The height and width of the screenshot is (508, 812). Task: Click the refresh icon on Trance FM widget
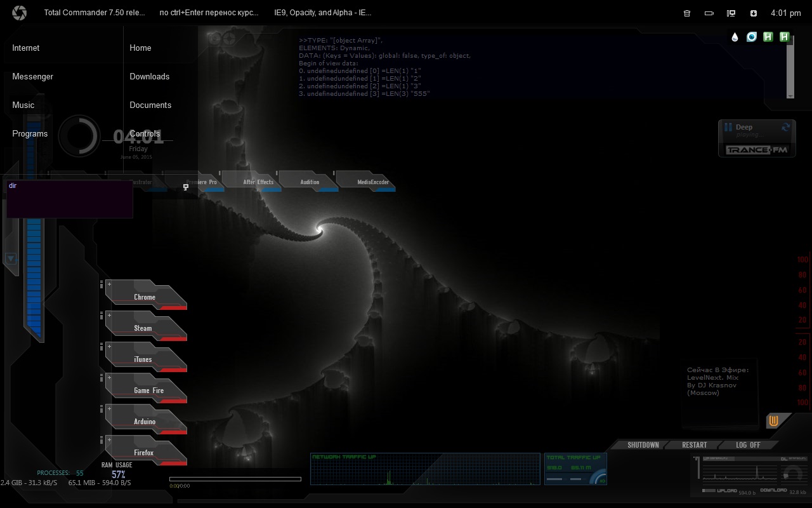tap(786, 127)
